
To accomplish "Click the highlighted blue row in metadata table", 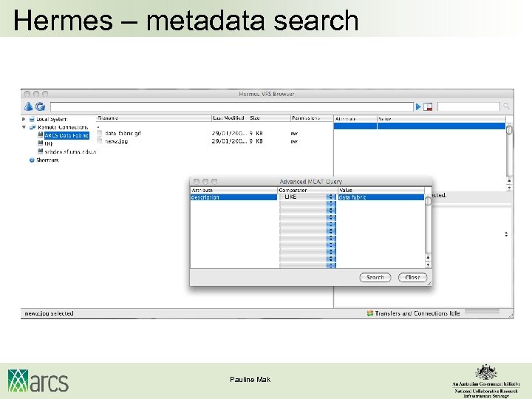I will [420, 126].
